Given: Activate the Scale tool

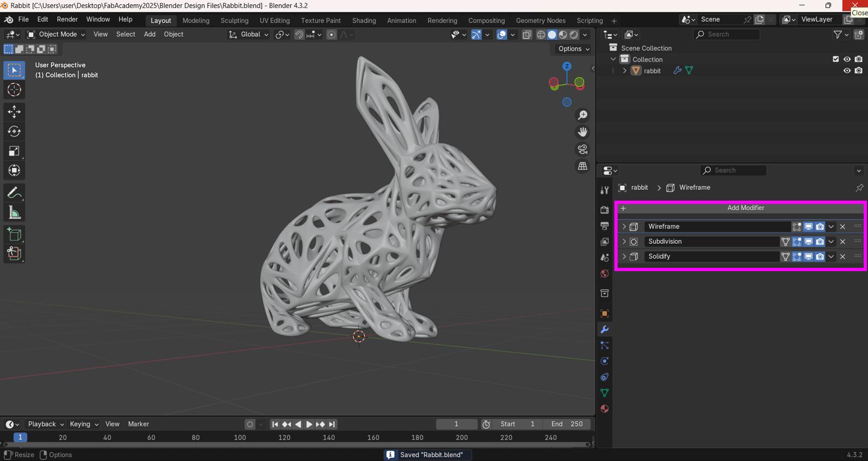Looking at the screenshot, I should 14,151.
